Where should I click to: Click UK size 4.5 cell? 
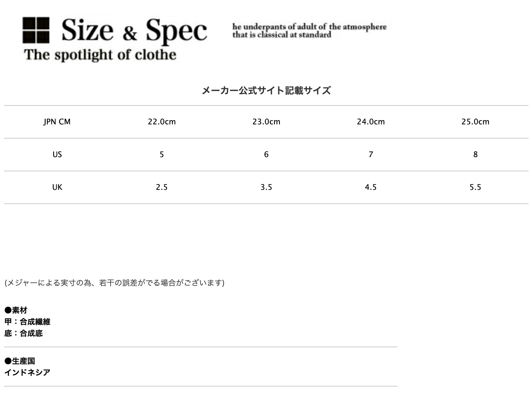click(x=371, y=187)
